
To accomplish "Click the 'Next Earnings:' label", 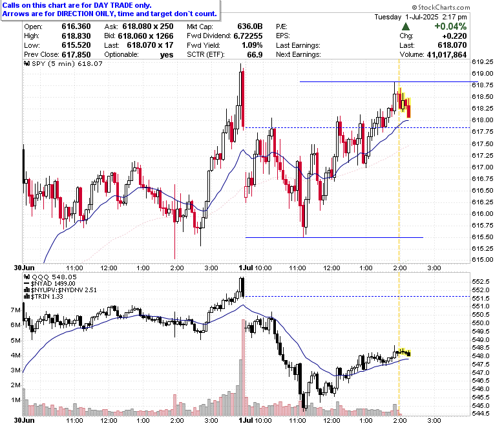I will pyautogui.click(x=299, y=54).
